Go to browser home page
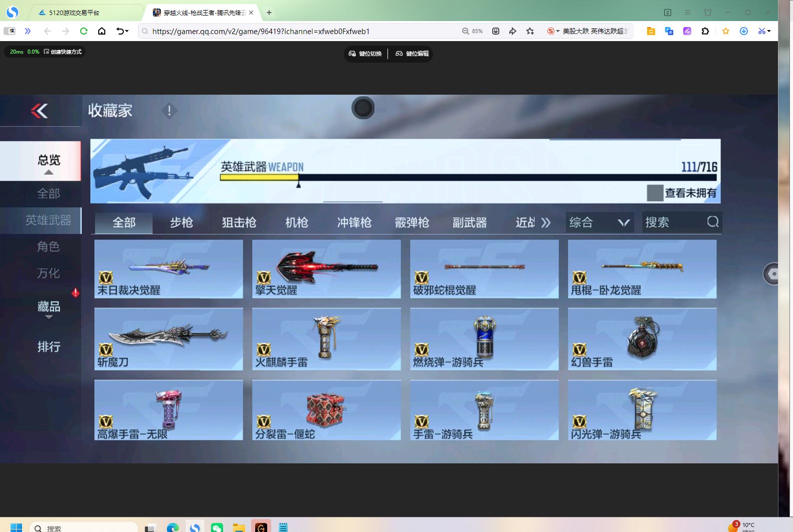 pos(102,31)
